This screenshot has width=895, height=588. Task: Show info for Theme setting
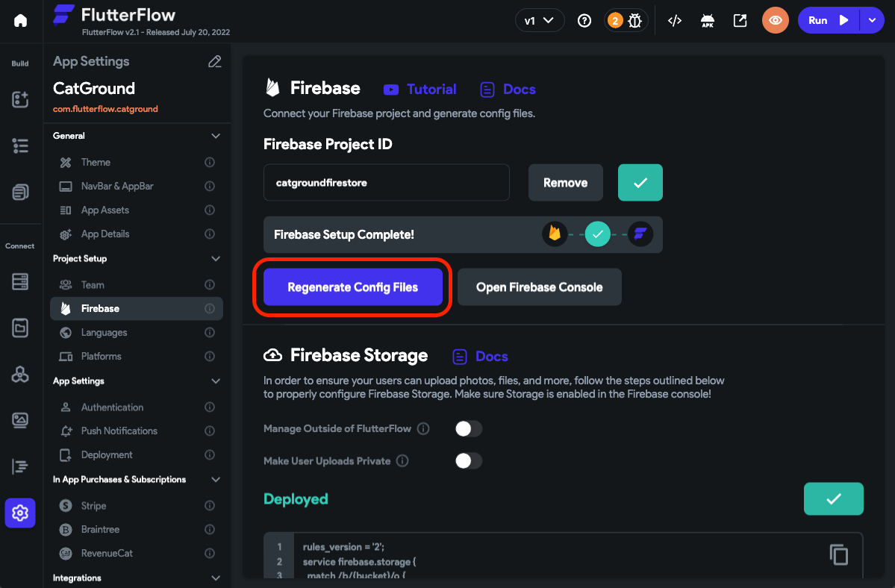pyautogui.click(x=210, y=163)
